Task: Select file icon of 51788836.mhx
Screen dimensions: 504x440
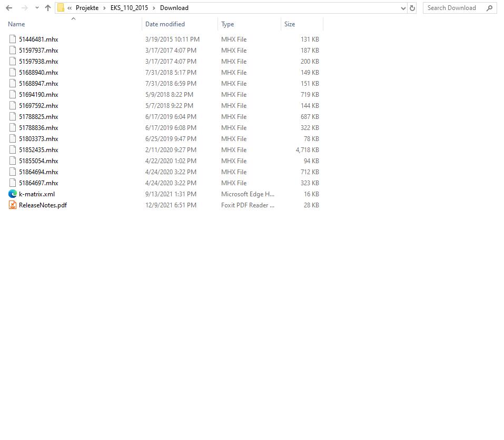Action: [13, 128]
